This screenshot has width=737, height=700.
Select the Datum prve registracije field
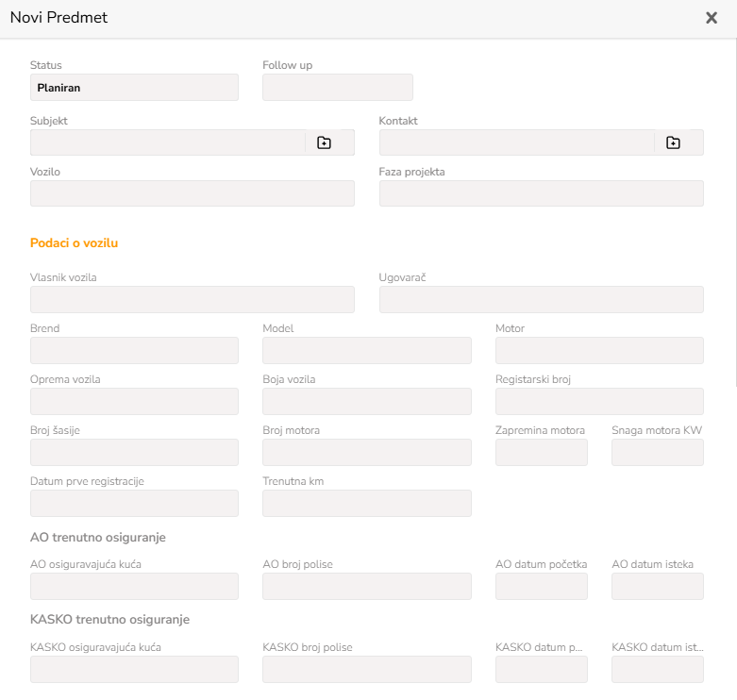(134, 504)
